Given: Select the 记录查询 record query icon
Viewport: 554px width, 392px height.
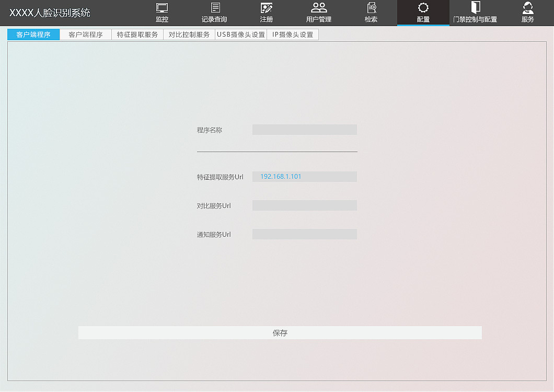Looking at the screenshot, I should (214, 13).
